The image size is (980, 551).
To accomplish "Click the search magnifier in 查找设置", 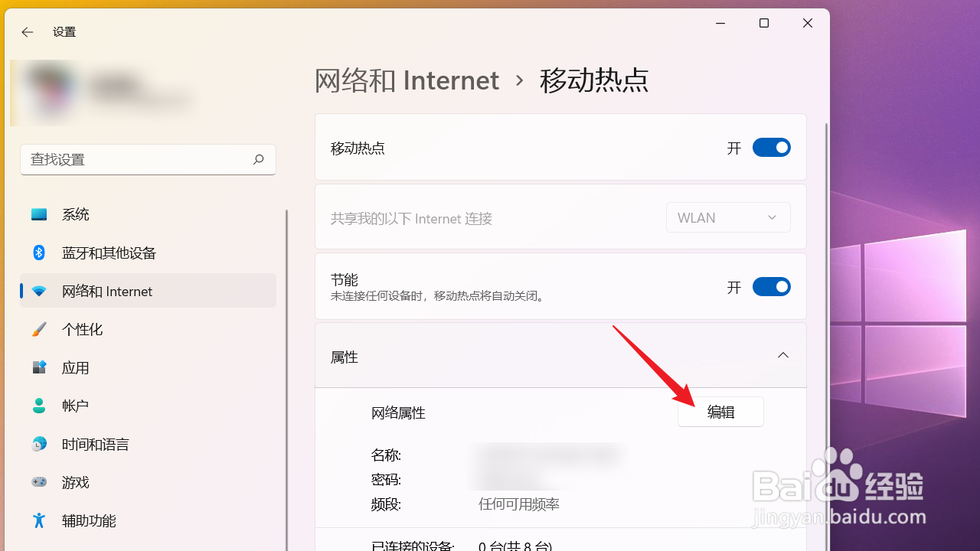I will [258, 159].
